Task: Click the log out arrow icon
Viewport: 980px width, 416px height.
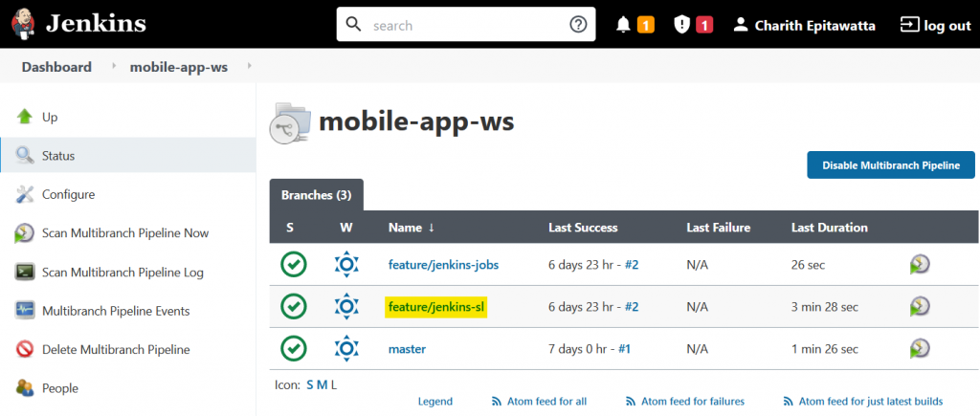Action: point(907,25)
